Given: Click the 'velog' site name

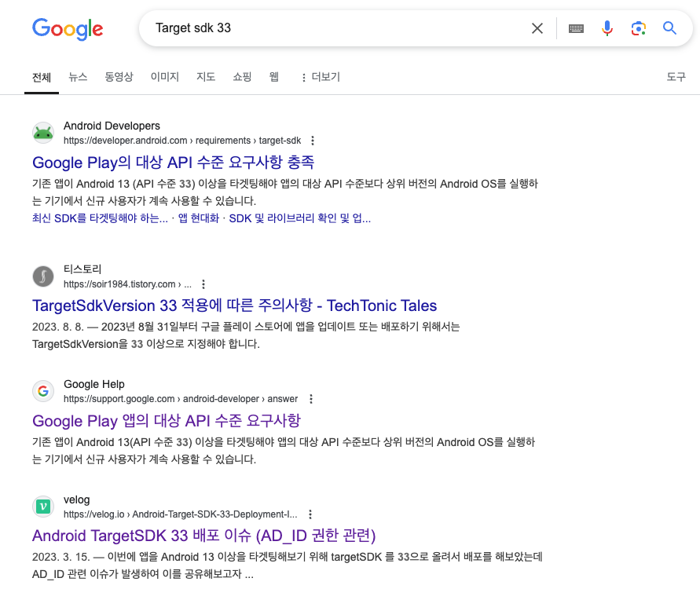Looking at the screenshot, I should click(77, 499).
